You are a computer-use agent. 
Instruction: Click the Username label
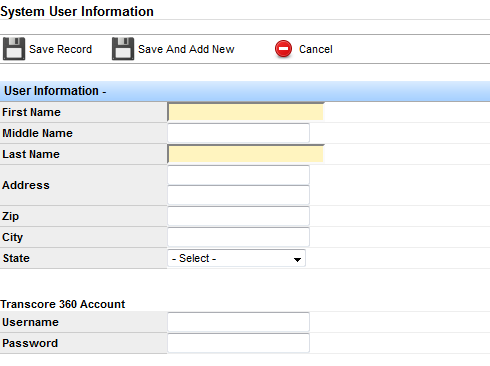(30, 322)
